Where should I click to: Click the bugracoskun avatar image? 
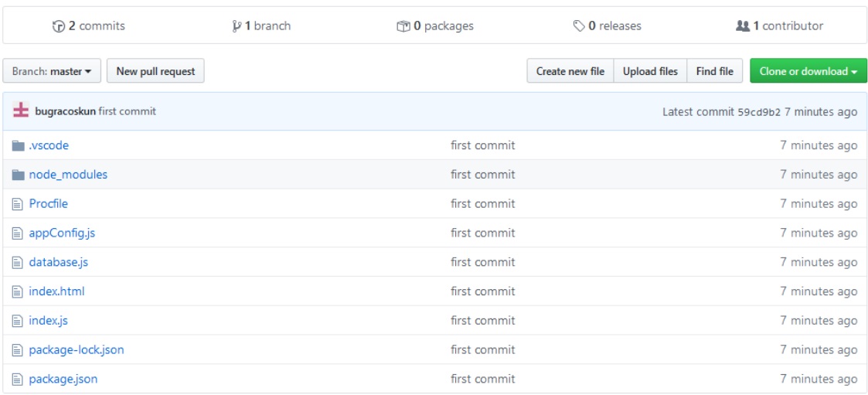pos(21,111)
